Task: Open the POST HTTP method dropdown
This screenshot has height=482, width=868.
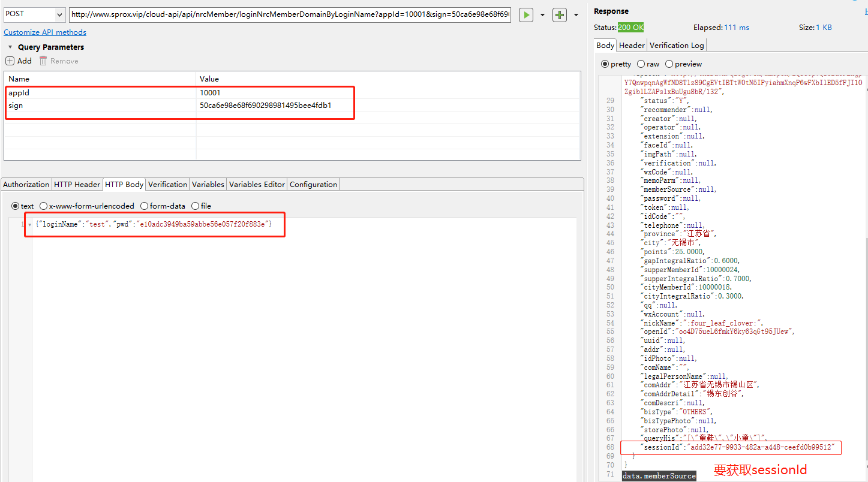Action: [x=34, y=14]
